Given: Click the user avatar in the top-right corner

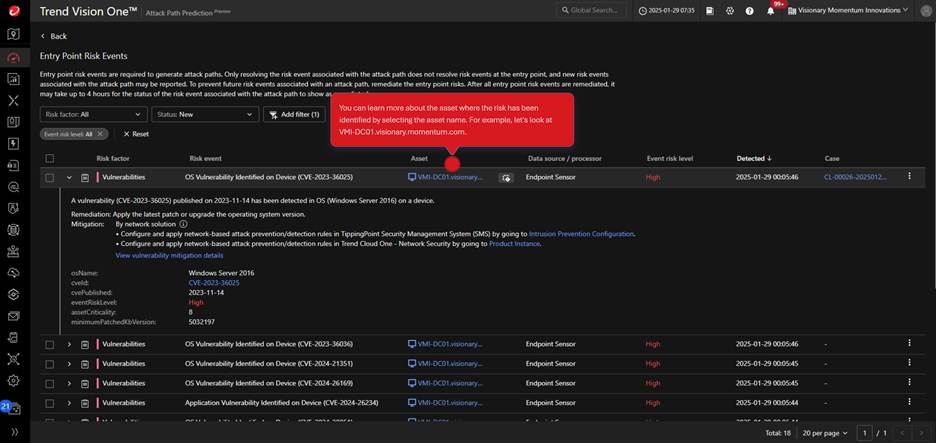Looking at the screenshot, I should pyautogui.click(x=925, y=11).
